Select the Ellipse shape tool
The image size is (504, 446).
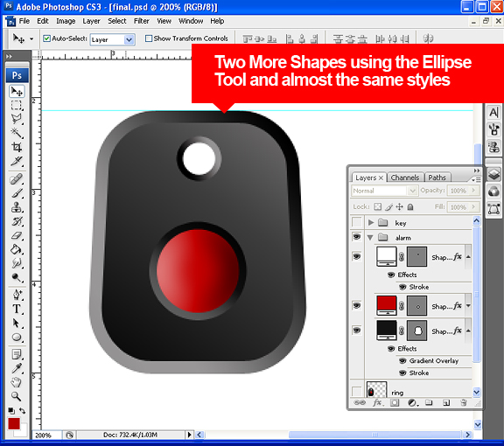[17, 337]
